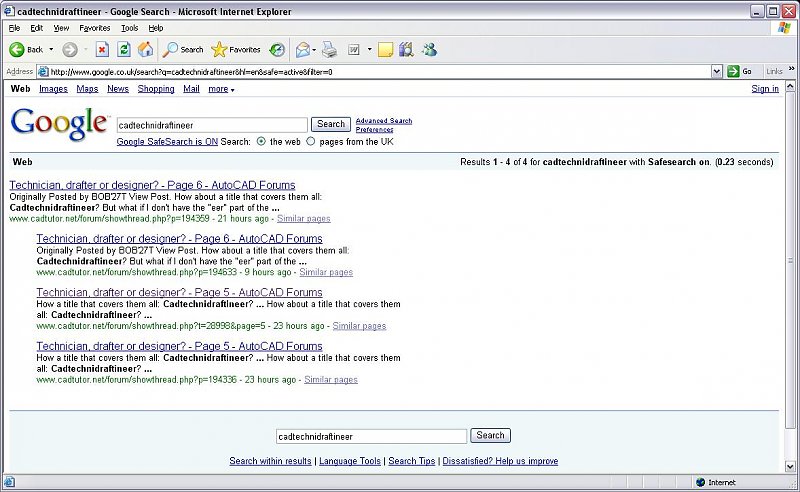
Task: Open the Favorites menu in menu bar
Action: (95, 28)
